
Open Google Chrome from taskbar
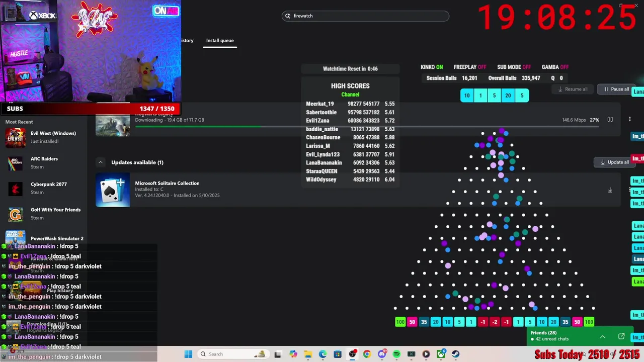click(x=367, y=354)
